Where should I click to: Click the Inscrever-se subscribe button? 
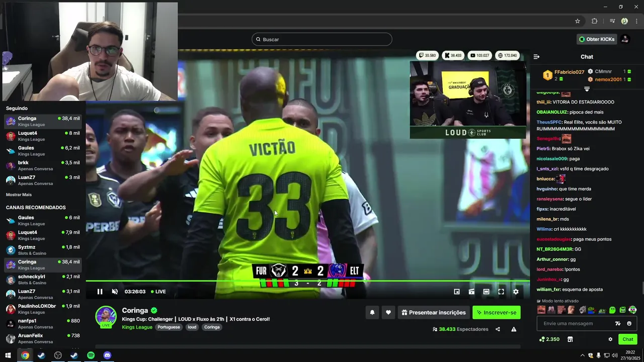tap(497, 312)
